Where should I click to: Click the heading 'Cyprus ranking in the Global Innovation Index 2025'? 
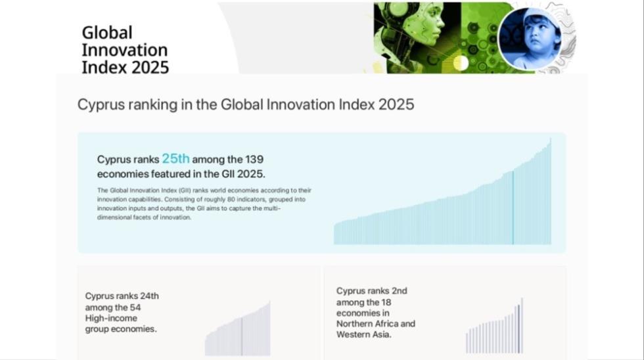[246, 104]
